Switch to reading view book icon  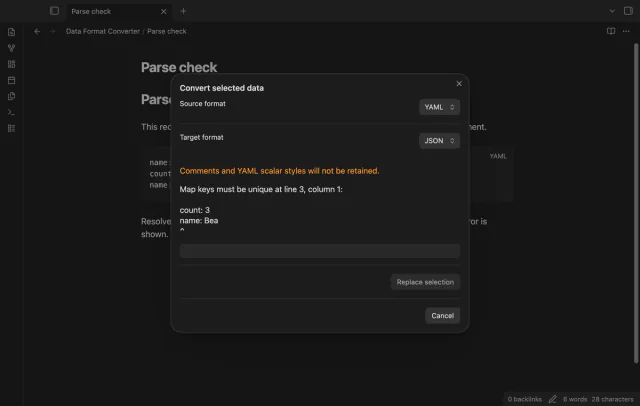coord(611,31)
